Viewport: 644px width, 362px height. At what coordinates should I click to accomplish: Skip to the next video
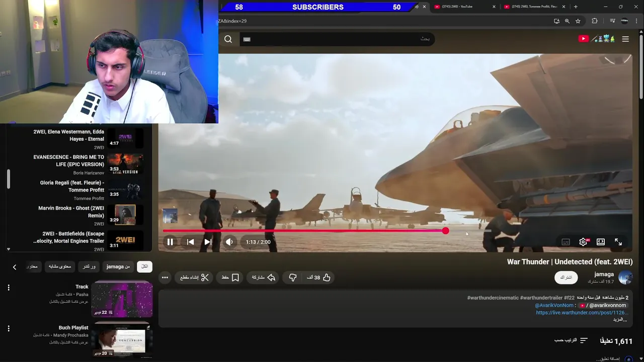pos(208,242)
